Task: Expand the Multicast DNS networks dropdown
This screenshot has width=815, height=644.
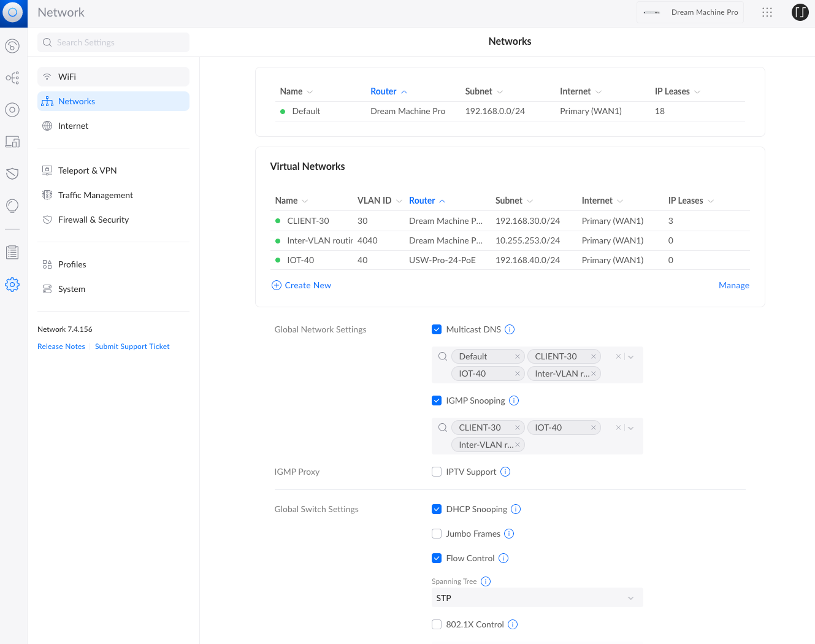Action: [631, 356]
